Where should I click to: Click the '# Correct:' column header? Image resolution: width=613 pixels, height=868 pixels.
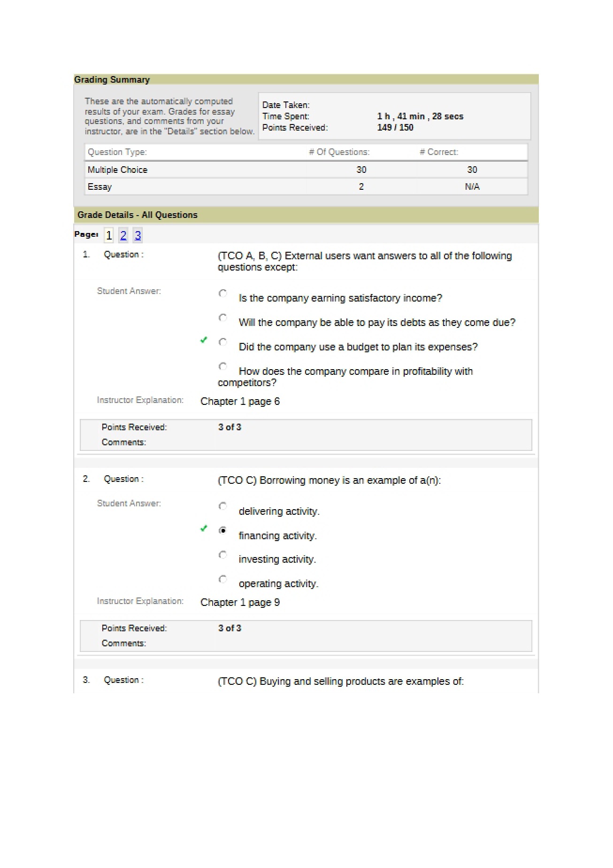439,152
